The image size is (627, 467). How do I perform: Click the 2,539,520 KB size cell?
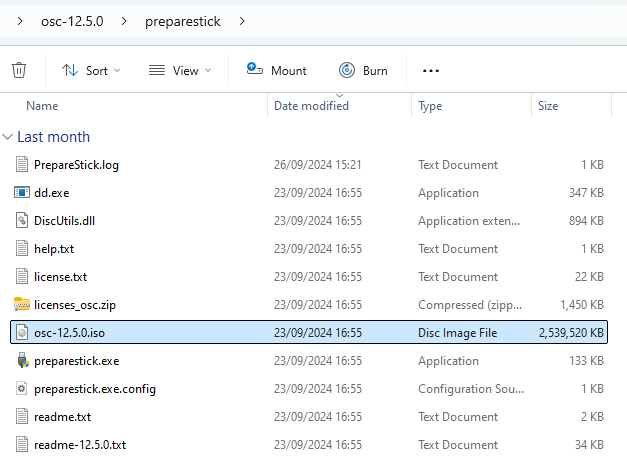click(571, 333)
